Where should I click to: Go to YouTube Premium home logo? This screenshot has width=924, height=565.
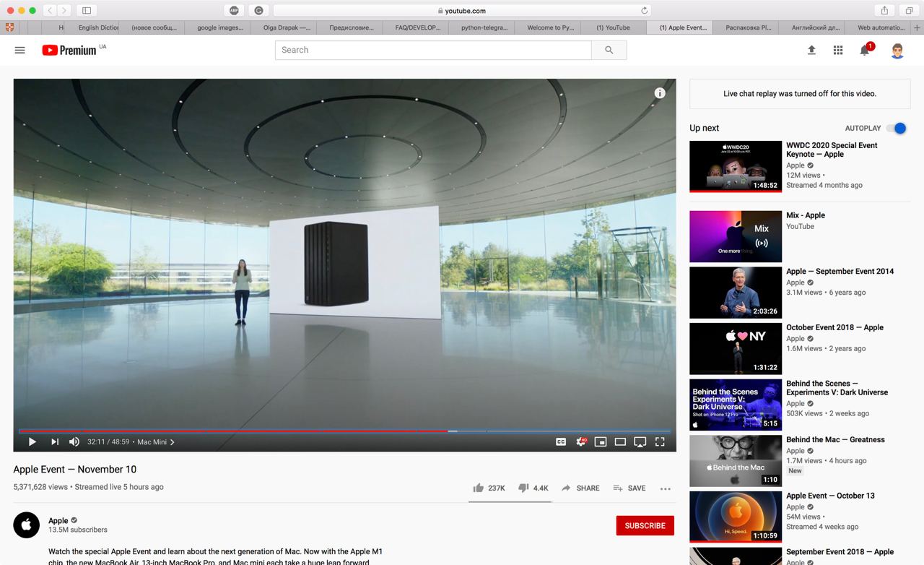(x=69, y=50)
